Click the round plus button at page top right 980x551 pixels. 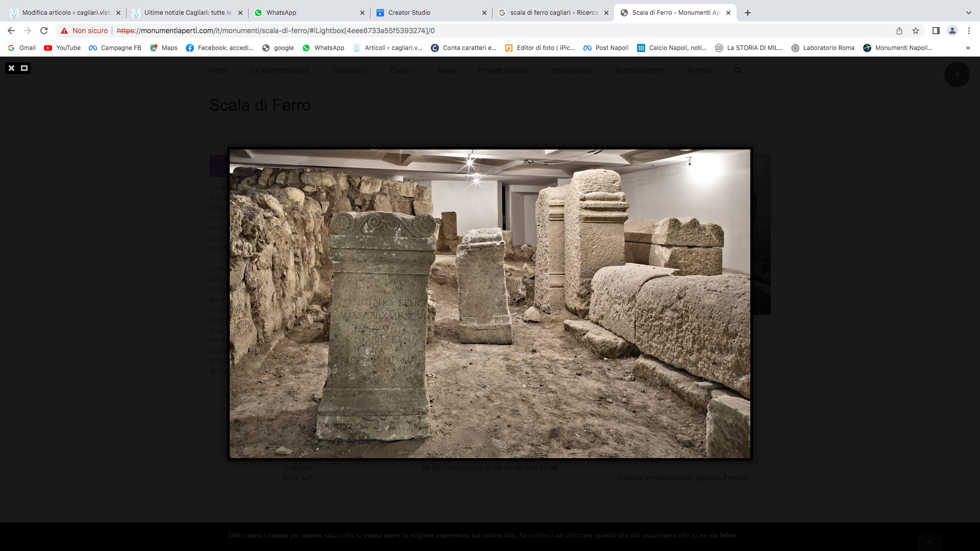pyautogui.click(x=957, y=74)
